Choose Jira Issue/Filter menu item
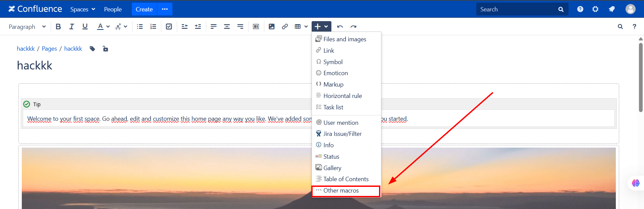Screen dimensions: 644x209 [346, 134]
